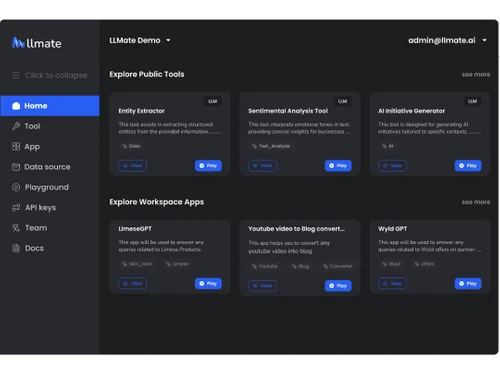The image size is (500, 375).
Task: Click the API keys icon
Action: (x=16, y=208)
